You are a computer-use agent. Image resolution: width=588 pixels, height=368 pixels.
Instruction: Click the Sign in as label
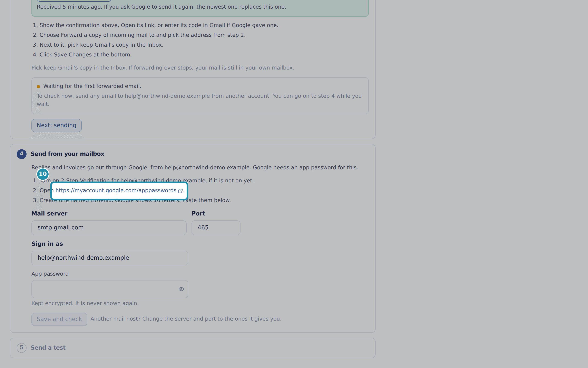(x=47, y=244)
